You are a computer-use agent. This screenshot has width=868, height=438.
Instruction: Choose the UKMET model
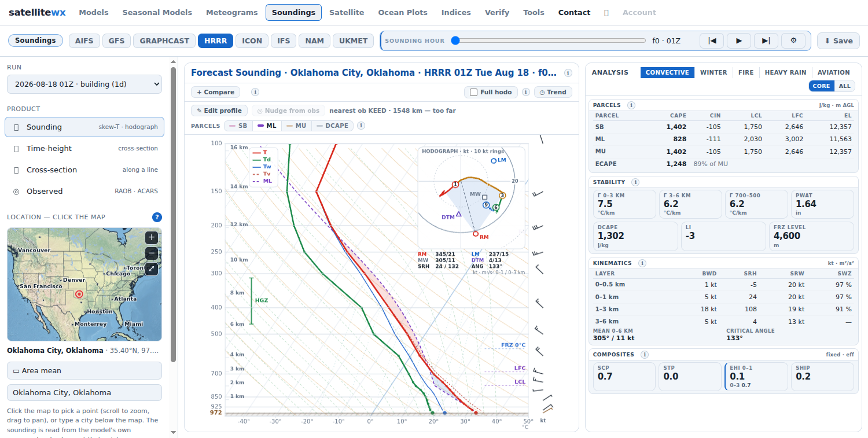point(354,41)
